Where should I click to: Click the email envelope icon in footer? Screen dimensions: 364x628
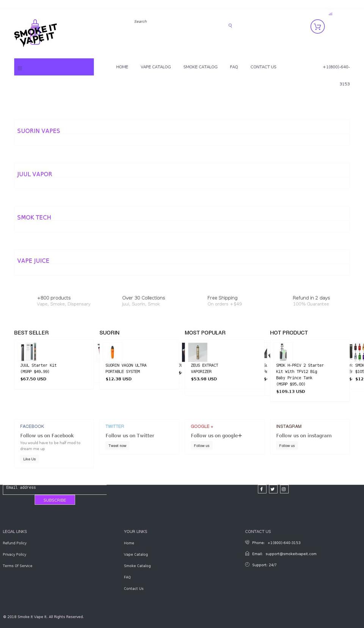click(247, 553)
